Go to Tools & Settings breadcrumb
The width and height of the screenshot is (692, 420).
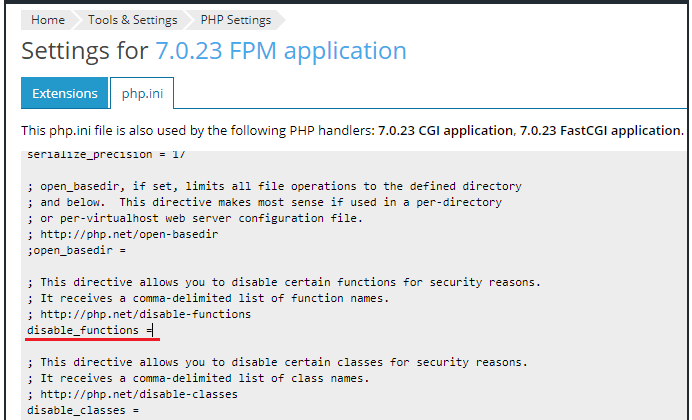click(132, 20)
